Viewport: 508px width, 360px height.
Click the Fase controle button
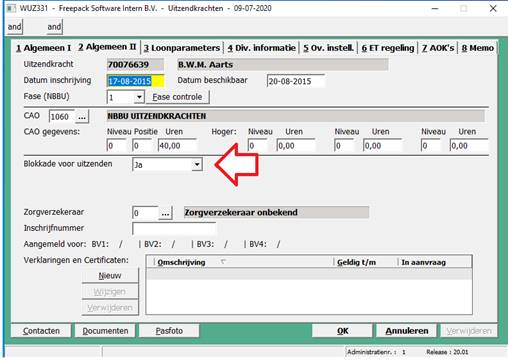pyautogui.click(x=177, y=97)
